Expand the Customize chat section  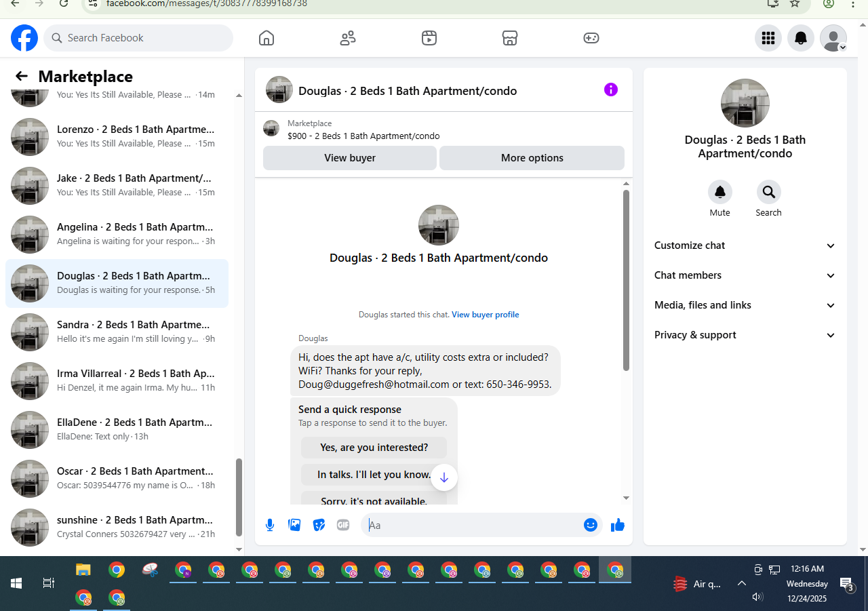click(745, 245)
